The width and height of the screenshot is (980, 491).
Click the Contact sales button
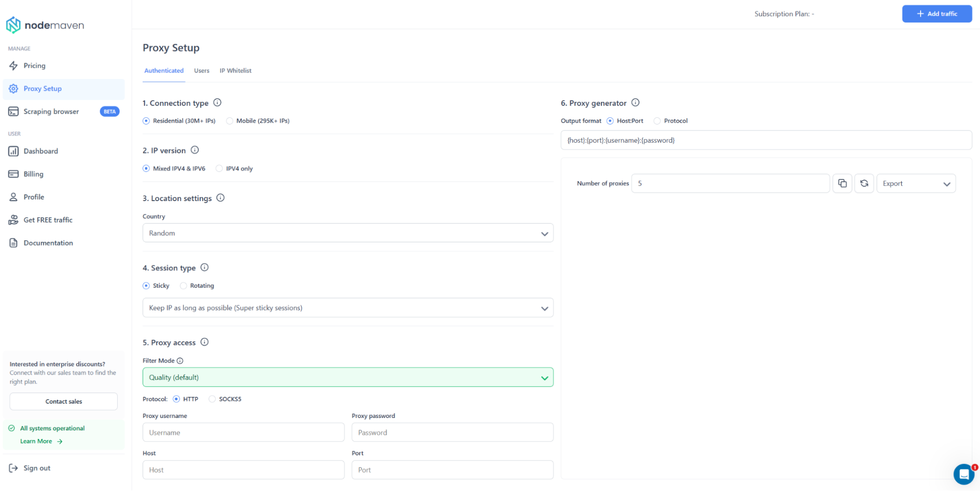click(x=64, y=401)
